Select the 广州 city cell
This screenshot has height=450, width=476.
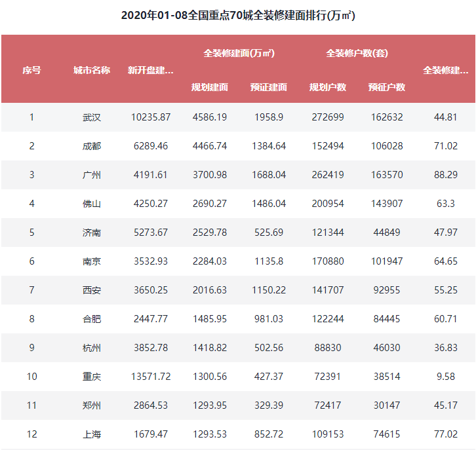[91, 175]
